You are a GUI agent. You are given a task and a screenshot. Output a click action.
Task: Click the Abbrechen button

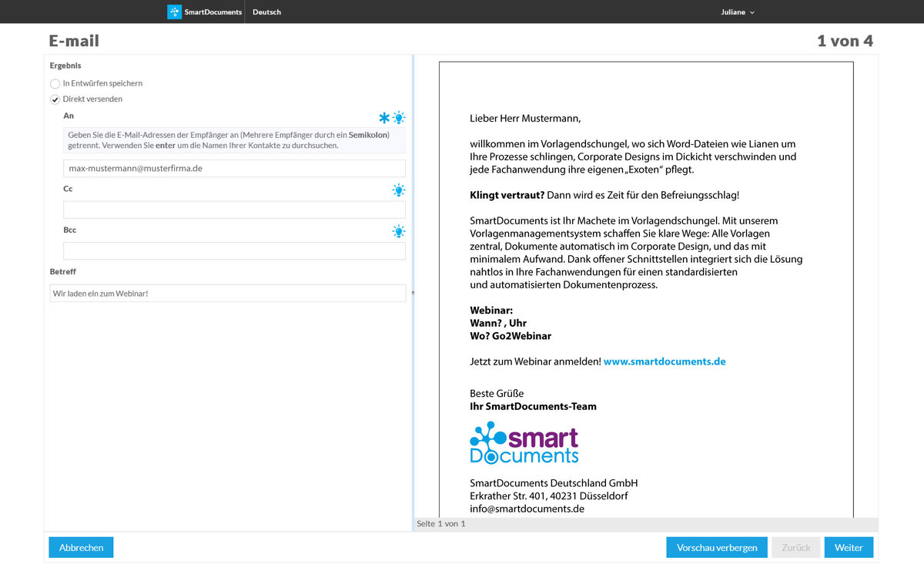click(81, 547)
